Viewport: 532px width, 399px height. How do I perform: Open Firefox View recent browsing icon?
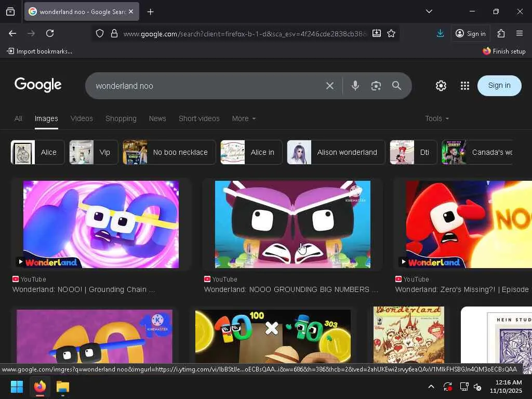pyautogui.click(x=10, y=11)
